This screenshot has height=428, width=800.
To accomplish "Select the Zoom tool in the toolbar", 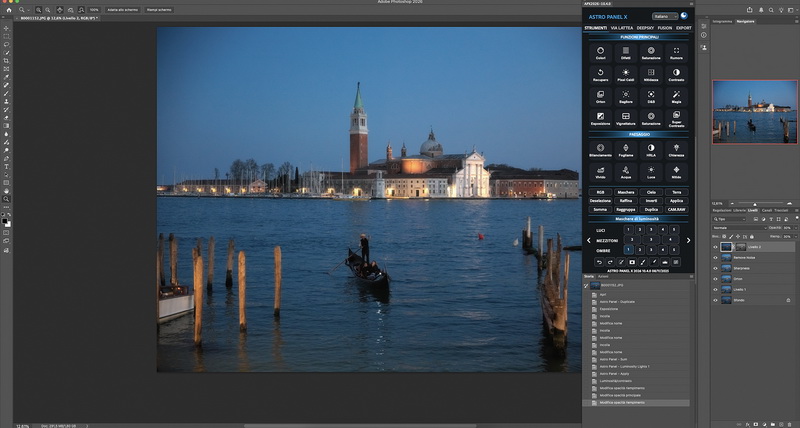I will pyautogui.click(x=6, y=199).
